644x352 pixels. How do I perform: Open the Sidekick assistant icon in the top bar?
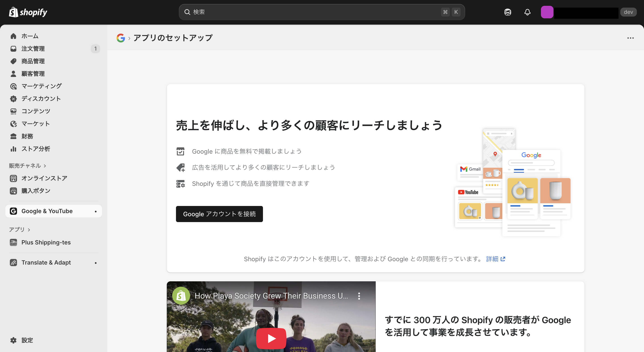coord(508,12)
